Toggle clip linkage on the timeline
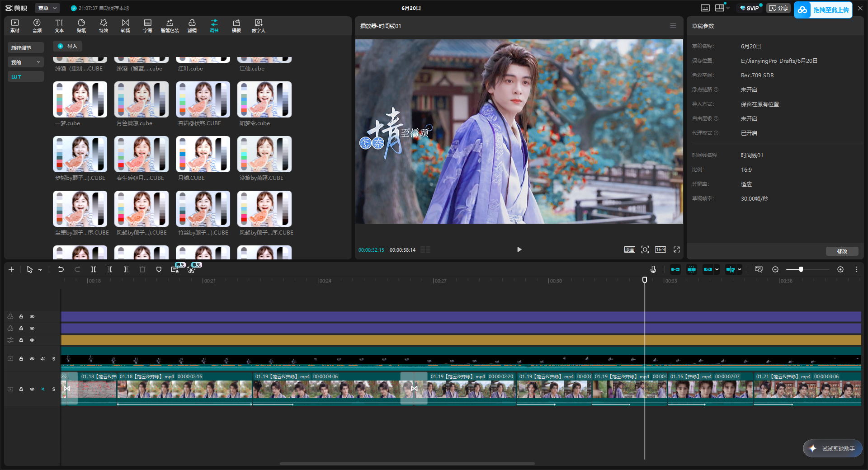 pyautogui.click(x=708, y=269)
